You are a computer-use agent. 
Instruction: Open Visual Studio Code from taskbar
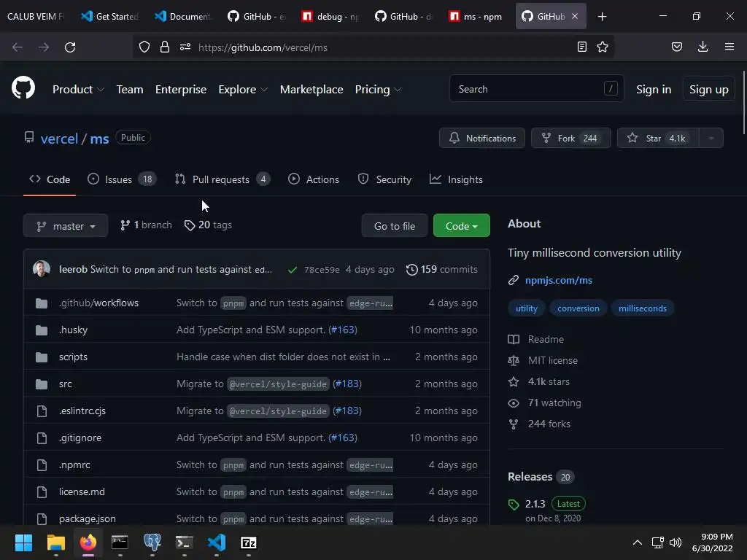(x=216, y=542)
